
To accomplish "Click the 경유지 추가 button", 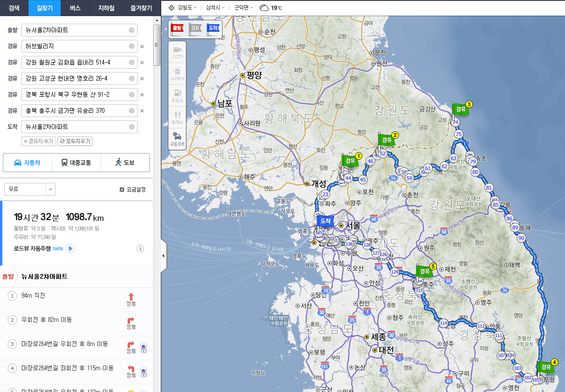I will tap(38, 141).
